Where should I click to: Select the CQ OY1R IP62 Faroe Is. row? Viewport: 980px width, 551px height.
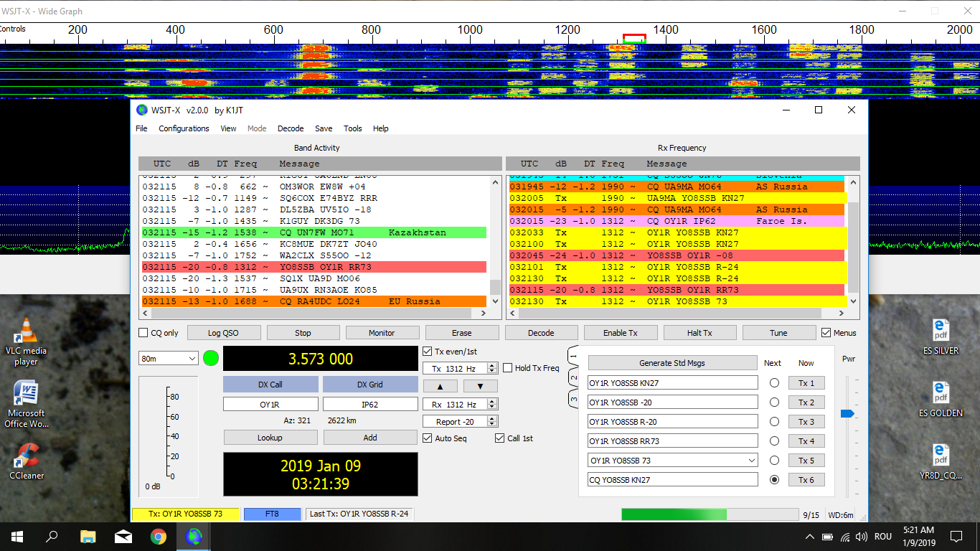coord(678,221)
